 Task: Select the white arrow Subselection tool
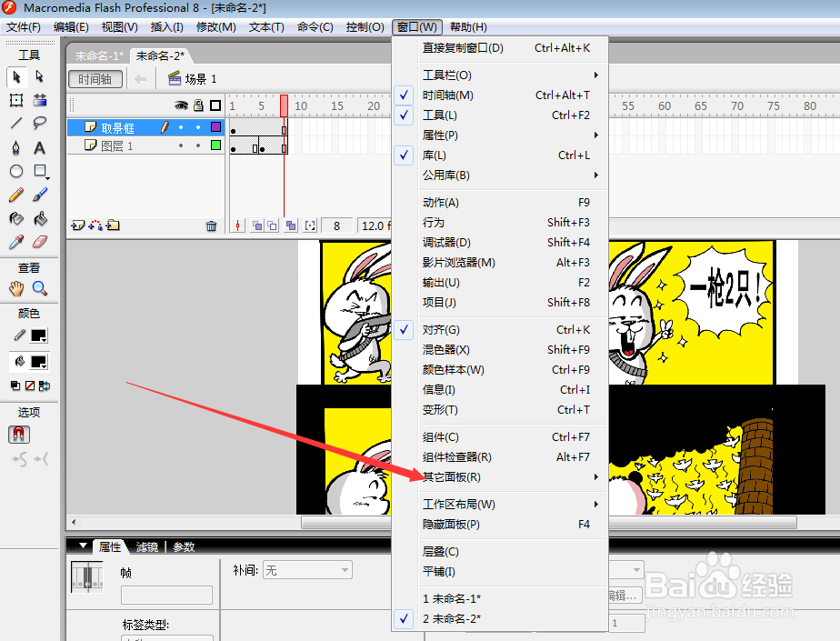[x=40, y=77]
